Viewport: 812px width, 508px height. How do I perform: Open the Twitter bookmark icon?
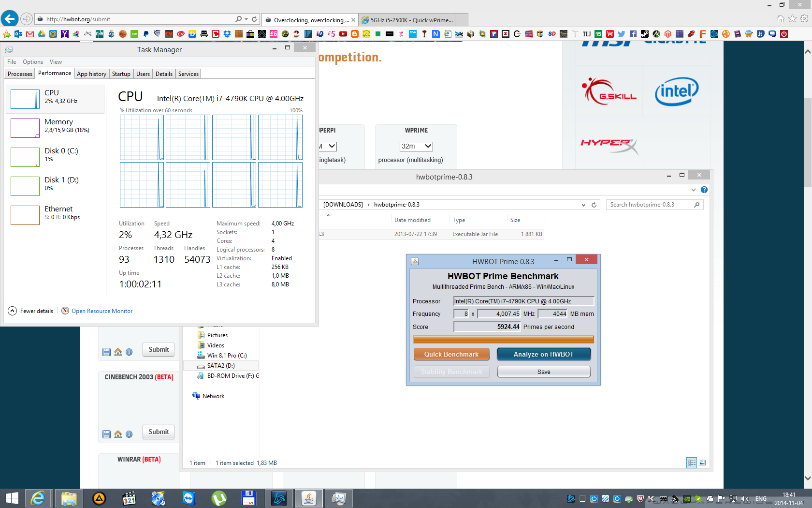click(622, 34)
